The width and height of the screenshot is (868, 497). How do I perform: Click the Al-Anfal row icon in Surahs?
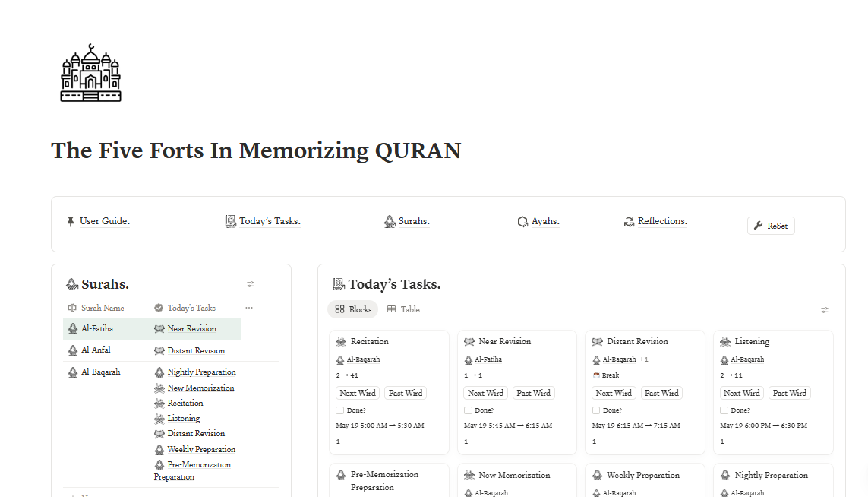72,350
